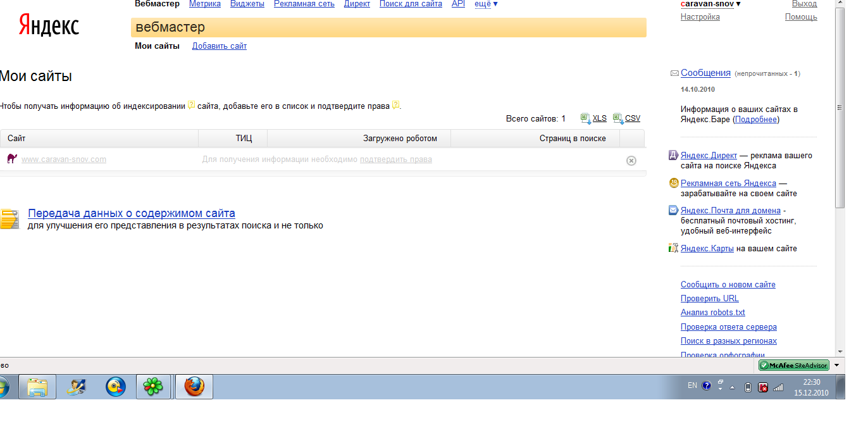
Task: Open the Яндекс.Директ sidebar link
Action: click(709, 156)
